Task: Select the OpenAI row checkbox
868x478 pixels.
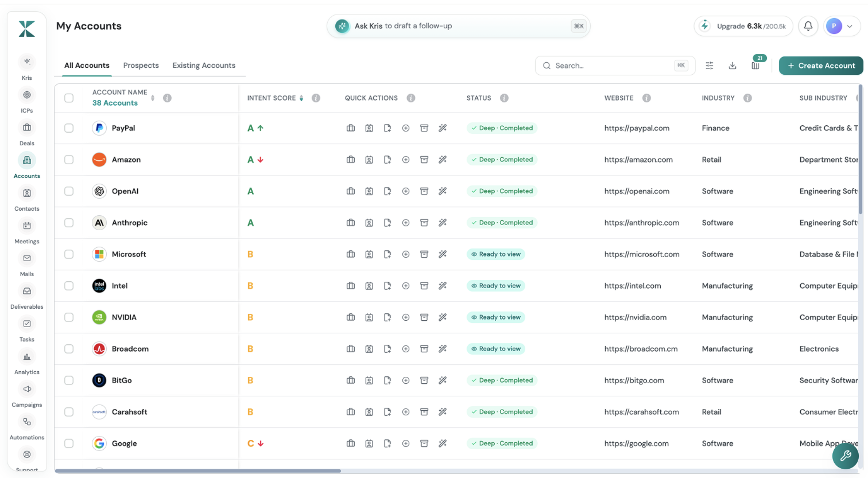Action: click(x=69, y=191)
